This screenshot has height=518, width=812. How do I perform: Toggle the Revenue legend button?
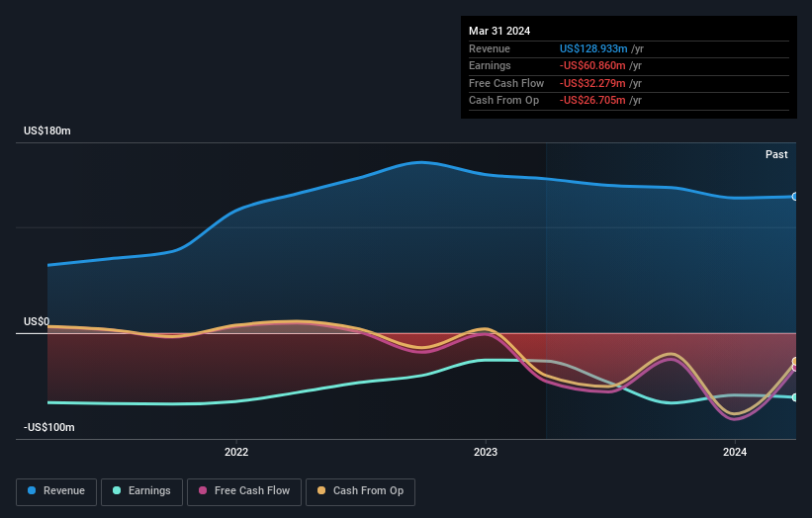click(x=56, y=491)
